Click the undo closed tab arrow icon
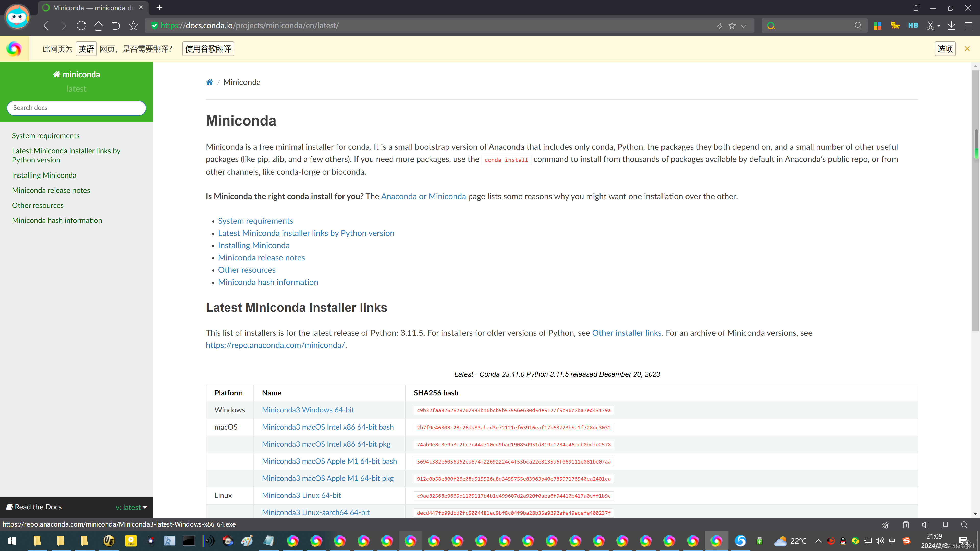Screen dimensions: 980x551 click(116, 26)
